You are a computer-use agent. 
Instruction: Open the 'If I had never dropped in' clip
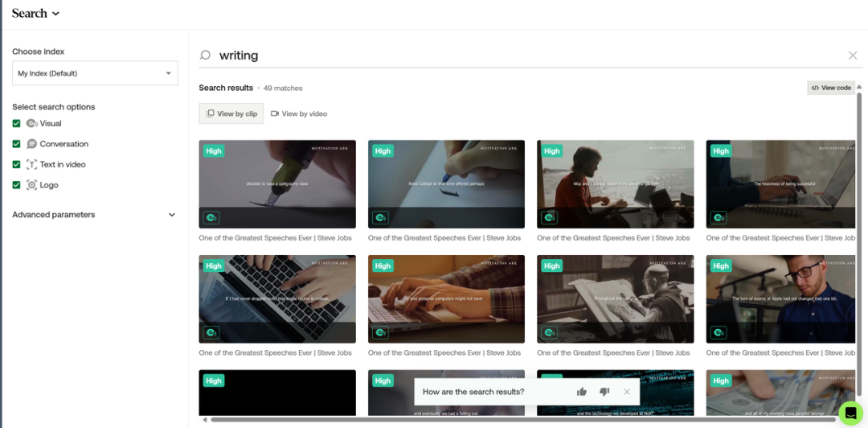click(x=277, y=298)
